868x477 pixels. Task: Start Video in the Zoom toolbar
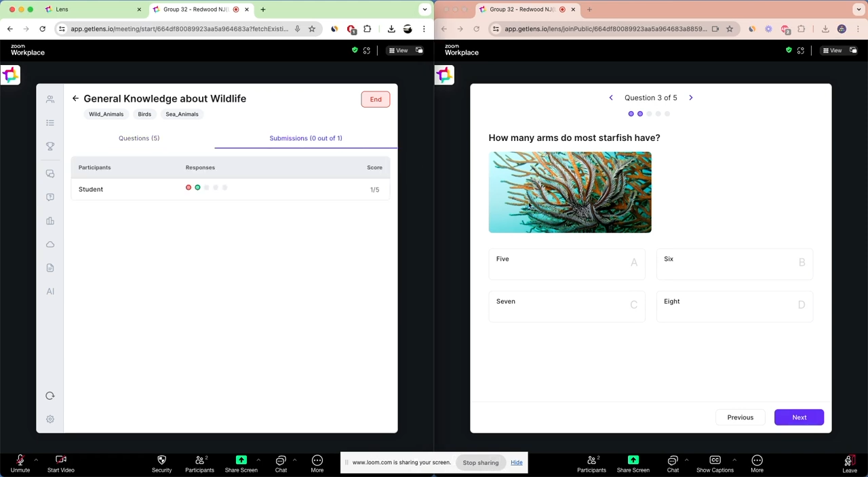click(x=60, y=463)
